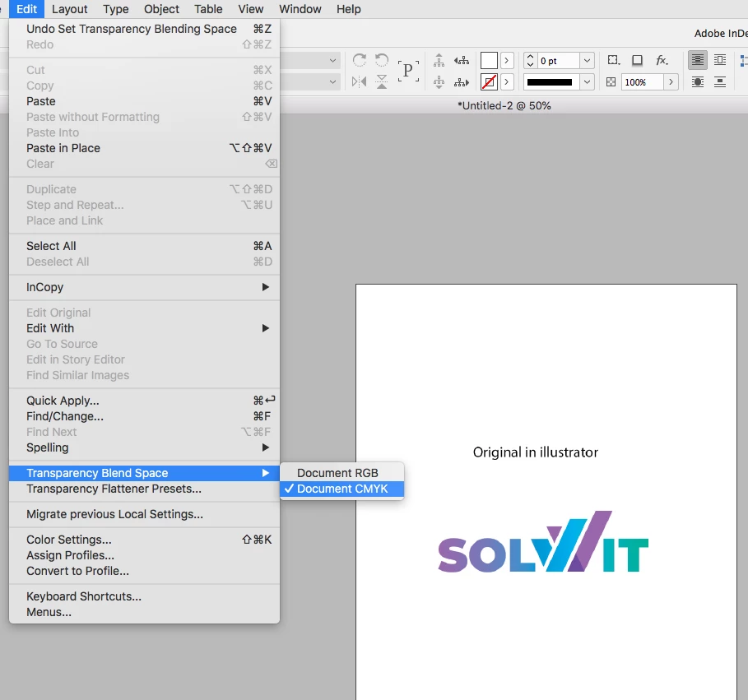Open the Table menu
The width and height of the screenshot is (748, 700).
click(208, 9)
